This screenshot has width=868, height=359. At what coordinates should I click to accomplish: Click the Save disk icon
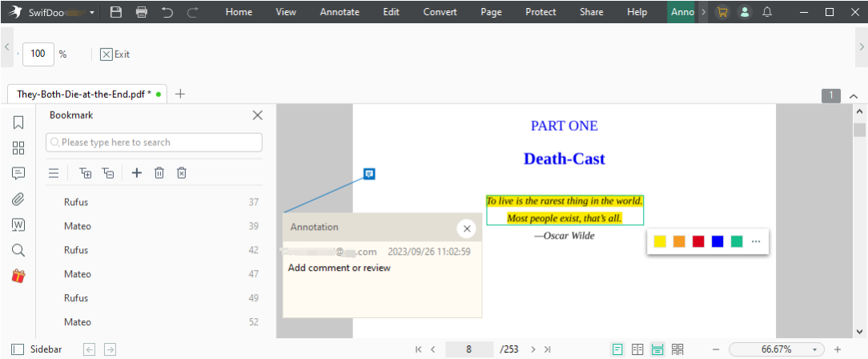click(115, 12)
